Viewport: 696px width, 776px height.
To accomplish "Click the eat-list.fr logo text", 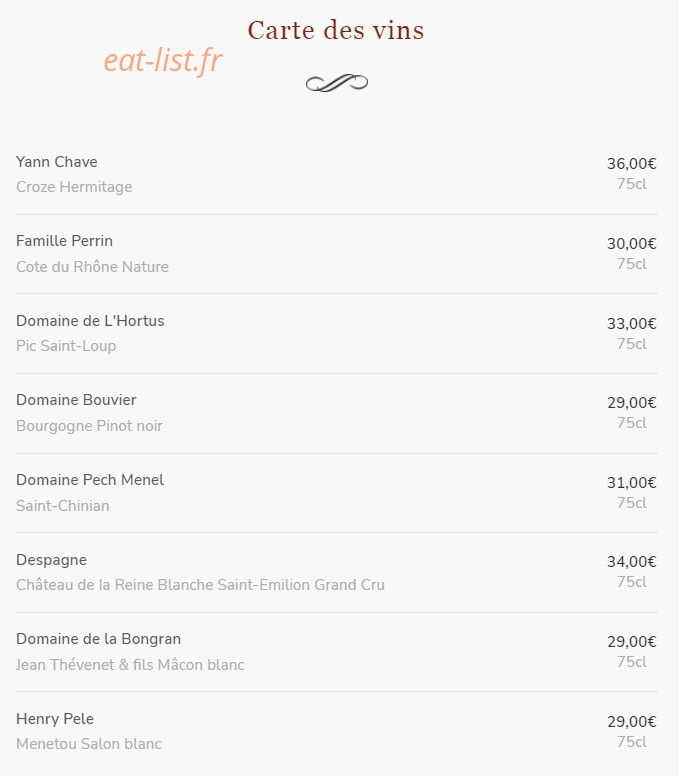I will pos(163,61).
